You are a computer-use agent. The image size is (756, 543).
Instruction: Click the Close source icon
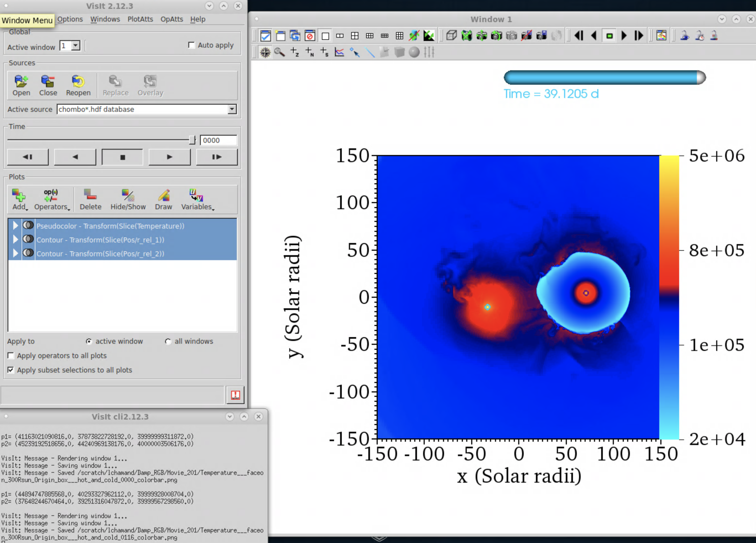pyautogui.click(x=48, y=86)
